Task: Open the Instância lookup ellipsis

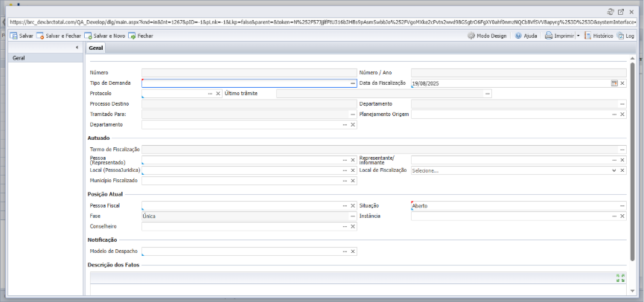Action: pyautogui.click(x=614, y=216)
